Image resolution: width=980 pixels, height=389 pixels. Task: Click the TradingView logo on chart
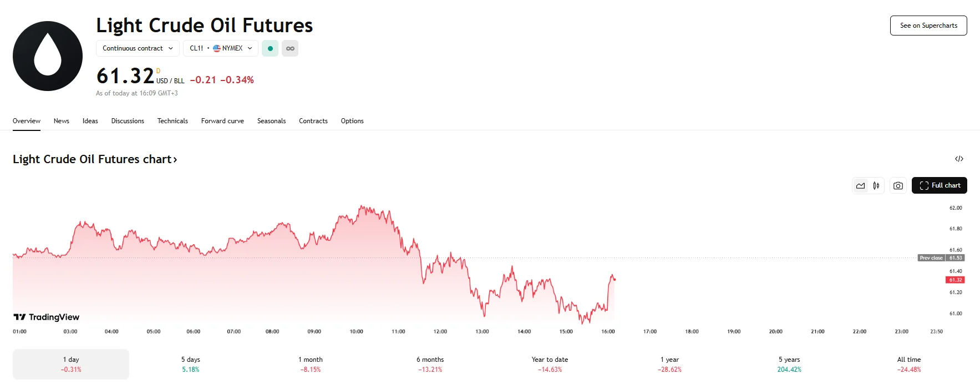pyautogui.click(x=47, y=317)
